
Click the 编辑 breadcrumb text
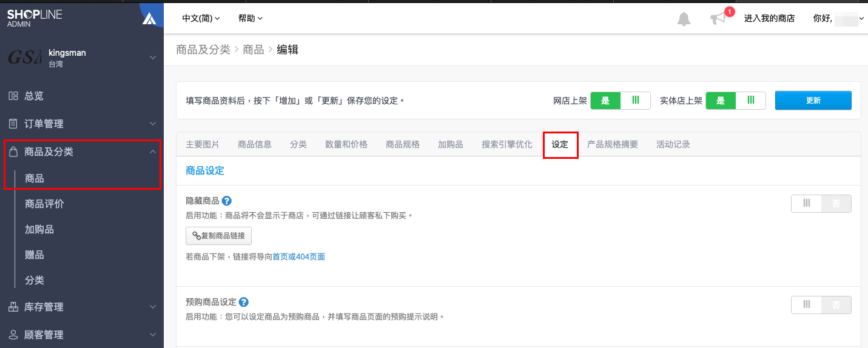click(288, 50)
